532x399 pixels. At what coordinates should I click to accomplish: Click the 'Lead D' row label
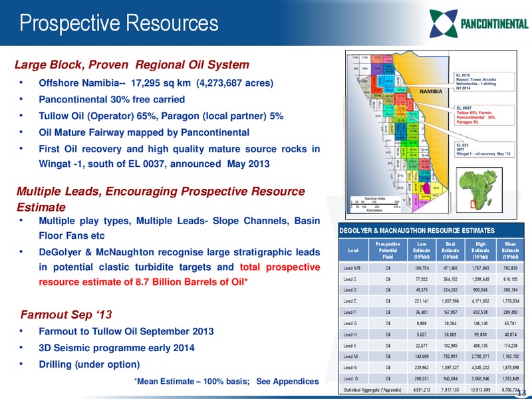point(350,290)
